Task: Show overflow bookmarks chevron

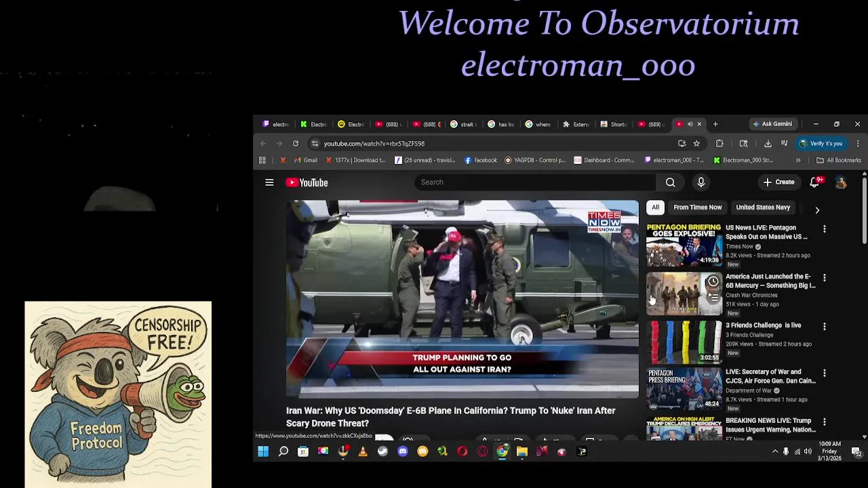Action: coord(798,161)
